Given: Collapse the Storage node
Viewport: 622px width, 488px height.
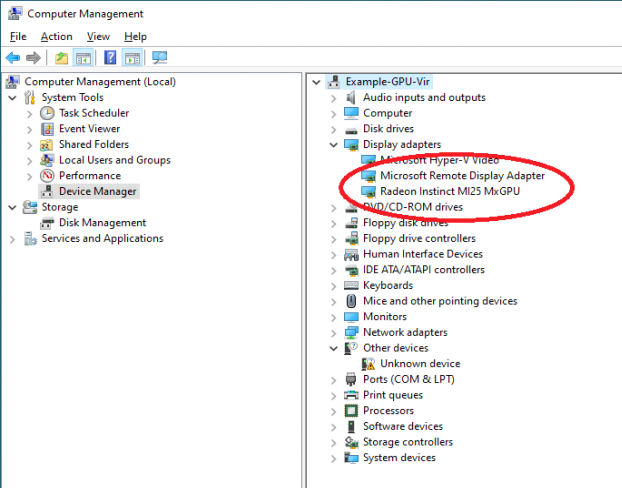Looking at the screenshot, I should (12, 207).
